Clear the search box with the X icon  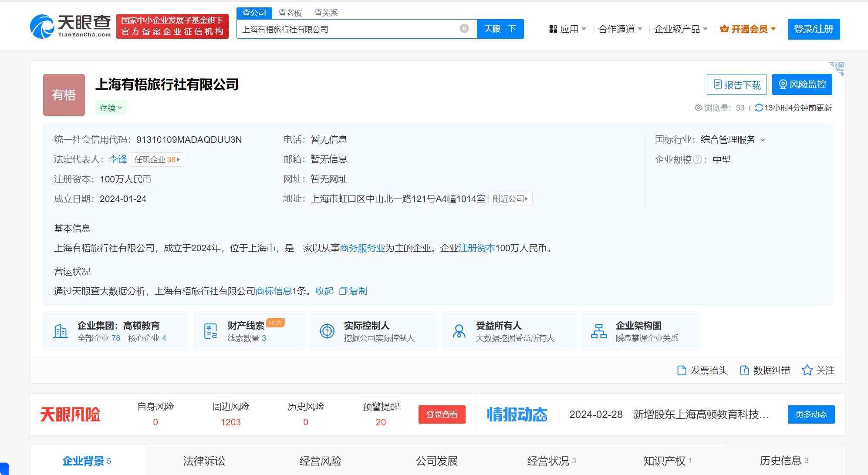(x=464, y=29)
